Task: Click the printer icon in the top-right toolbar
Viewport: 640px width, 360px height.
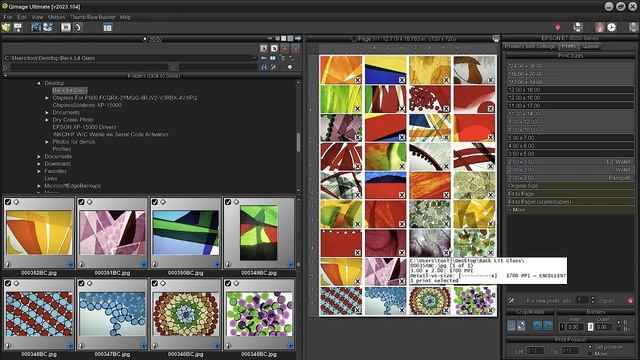Action: [x=578, y=27]
